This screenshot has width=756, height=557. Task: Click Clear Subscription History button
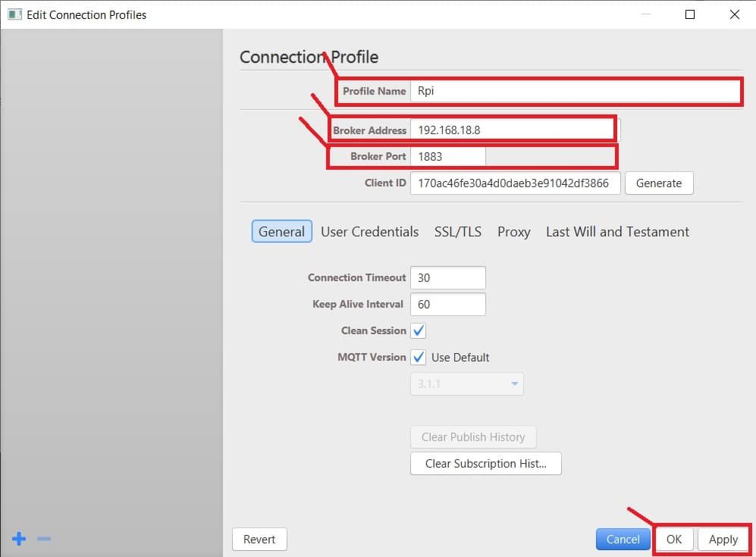click(486, 464)
